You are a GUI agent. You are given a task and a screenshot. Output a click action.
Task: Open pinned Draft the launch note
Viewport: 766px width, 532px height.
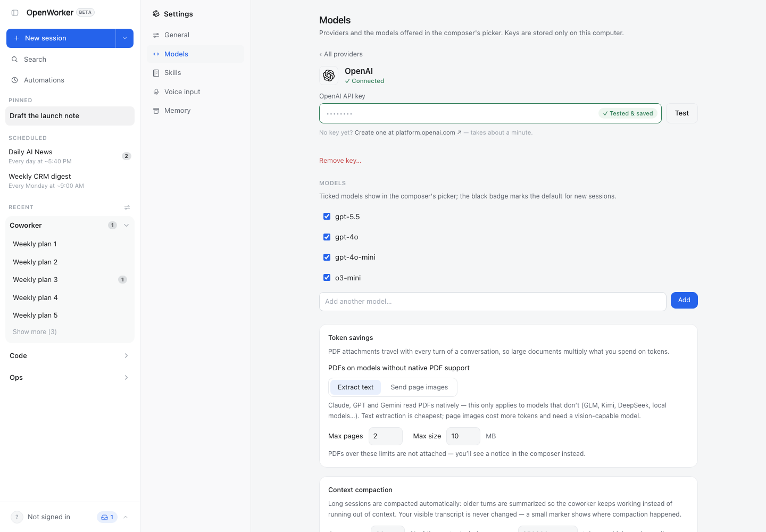tap(70, 116)
